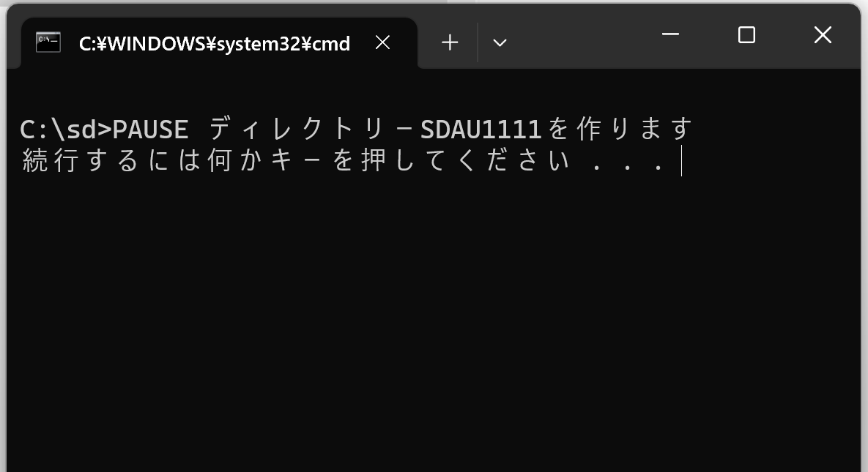
Task: Minimize the terminal window
Action: point(670,35)
